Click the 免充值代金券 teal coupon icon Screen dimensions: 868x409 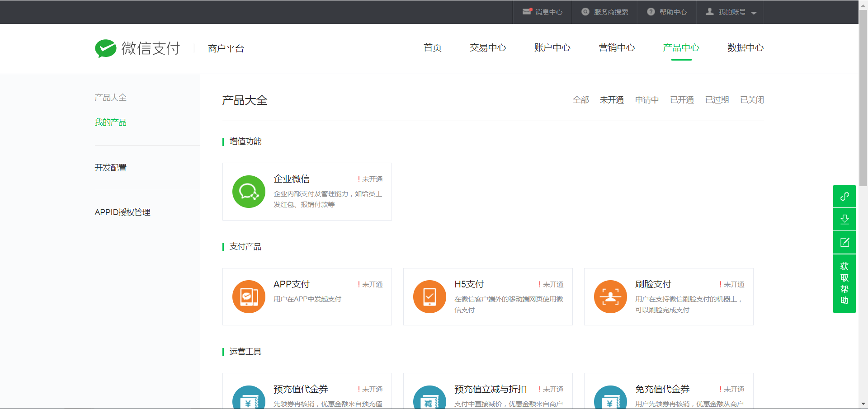[x=610, y=397]
